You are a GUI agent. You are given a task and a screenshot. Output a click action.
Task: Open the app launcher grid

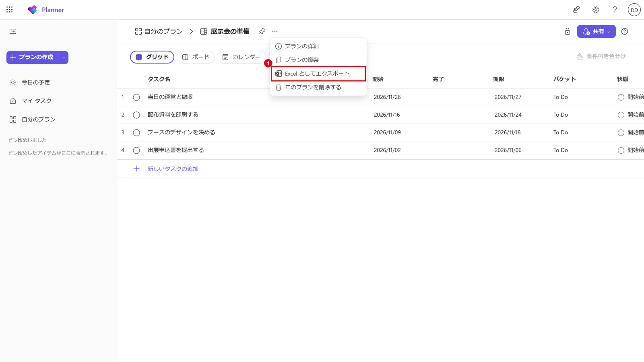10,10
